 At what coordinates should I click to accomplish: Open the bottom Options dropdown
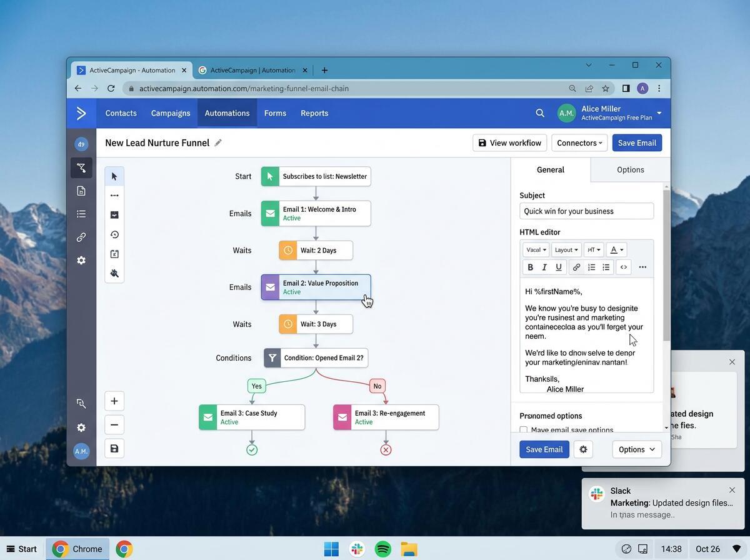pyautogui.click(x=637, y=449)
